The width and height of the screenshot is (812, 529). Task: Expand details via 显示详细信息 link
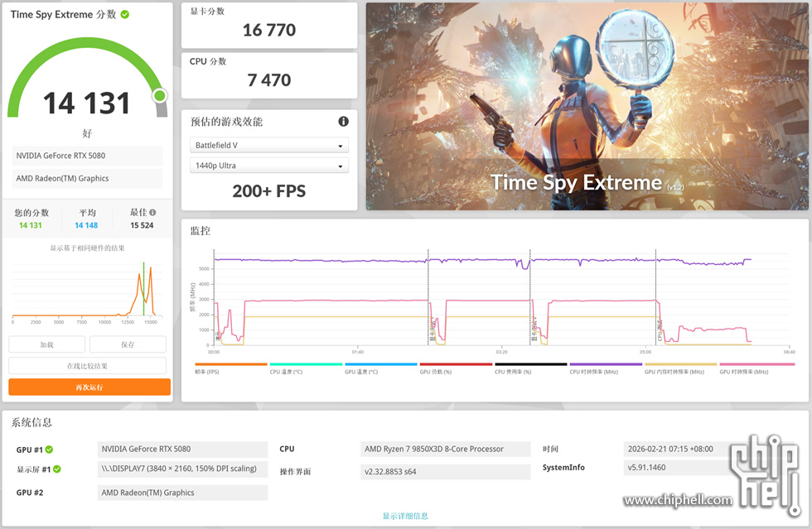click(405, 517)
